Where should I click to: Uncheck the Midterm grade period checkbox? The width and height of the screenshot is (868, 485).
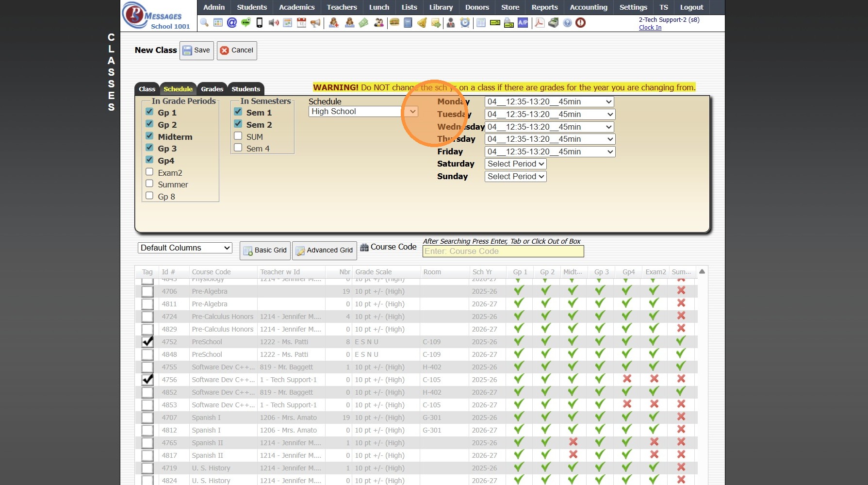(149, 136)
